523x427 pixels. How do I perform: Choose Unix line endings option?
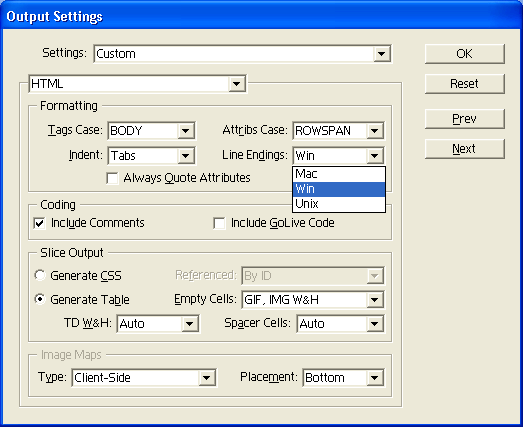pos(339,204)
